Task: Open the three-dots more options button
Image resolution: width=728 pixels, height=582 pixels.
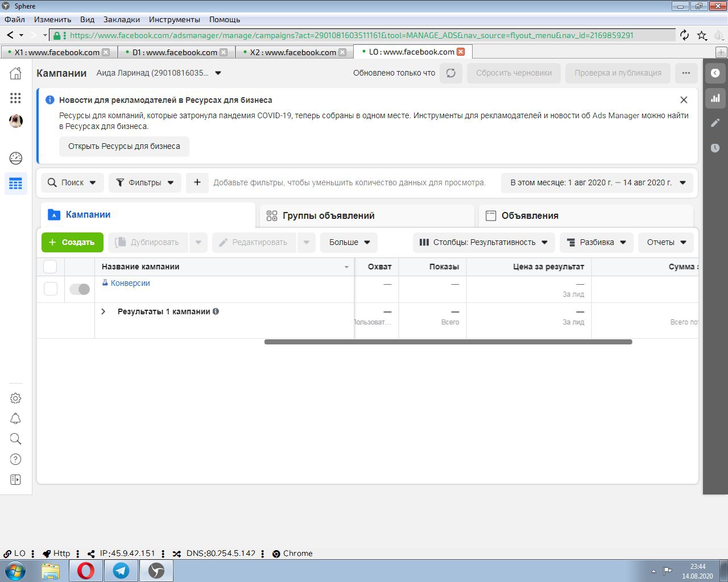Action: pos(686,73)
